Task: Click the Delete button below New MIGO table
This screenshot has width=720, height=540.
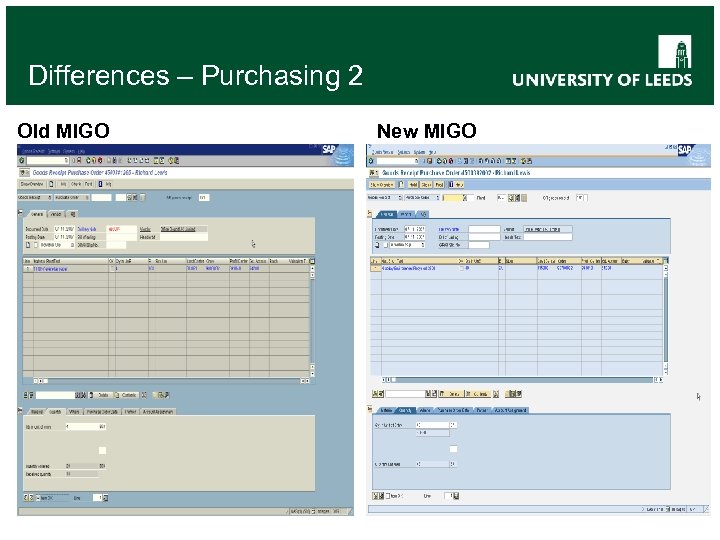Action: [x=450, y=394]
